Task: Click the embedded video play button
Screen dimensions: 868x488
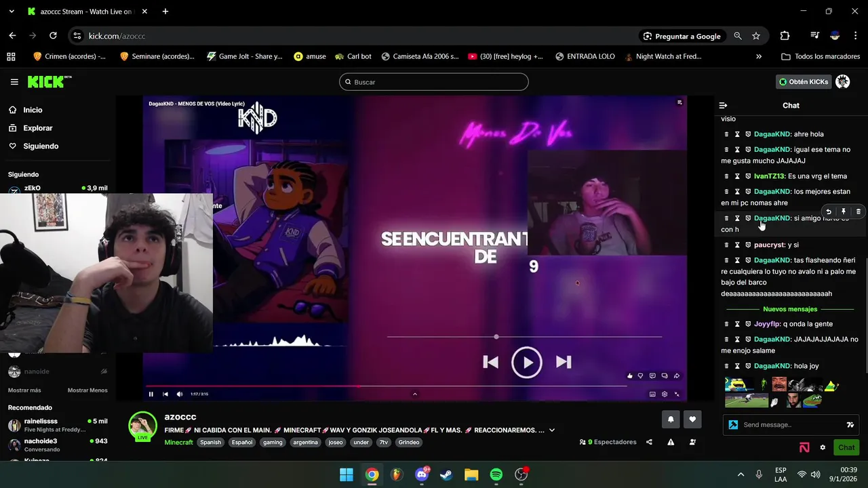Action: [x=527, y=363]
